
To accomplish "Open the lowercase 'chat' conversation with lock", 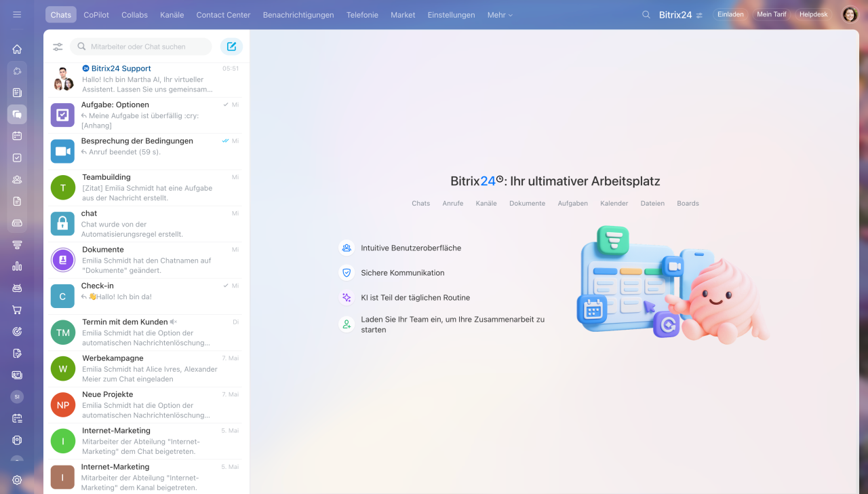I will click(146, 223).
